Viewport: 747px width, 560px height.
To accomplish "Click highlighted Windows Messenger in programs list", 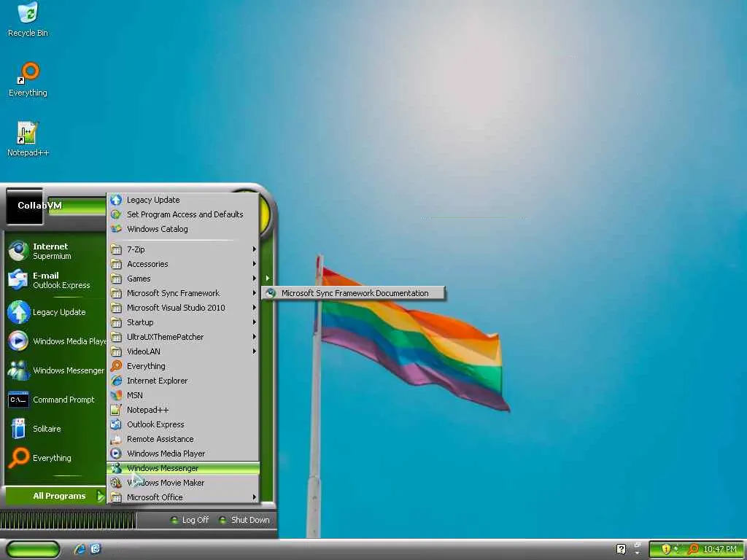I will (183, 469).
